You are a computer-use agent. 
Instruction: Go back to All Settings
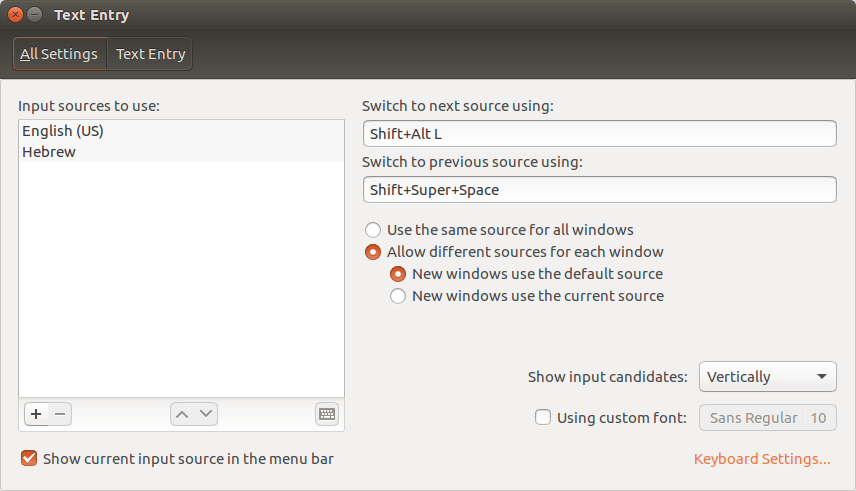(59, 54)
